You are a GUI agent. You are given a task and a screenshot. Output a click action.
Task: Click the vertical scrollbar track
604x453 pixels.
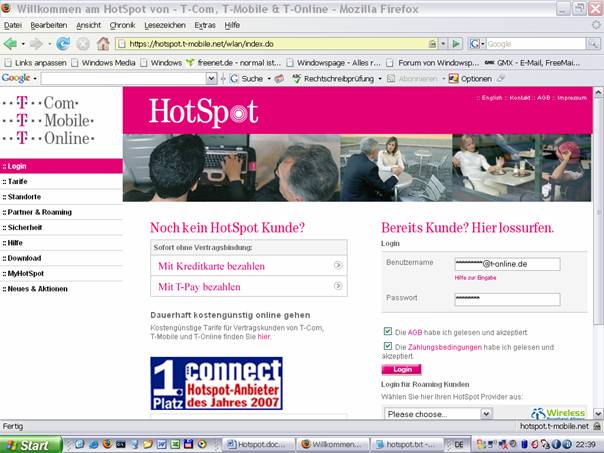pos(598,366)
